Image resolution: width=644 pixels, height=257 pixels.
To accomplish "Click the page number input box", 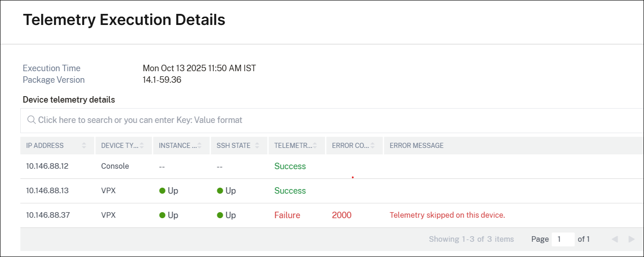I will click(x=562, y=239).
